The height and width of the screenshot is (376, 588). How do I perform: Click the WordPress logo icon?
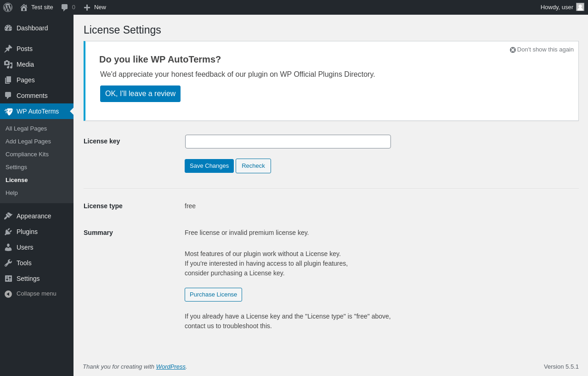coord(8,7)
